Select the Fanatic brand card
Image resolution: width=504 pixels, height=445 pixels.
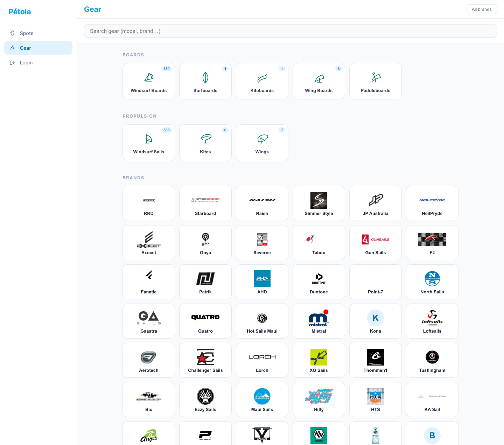[x=149, y=282]
